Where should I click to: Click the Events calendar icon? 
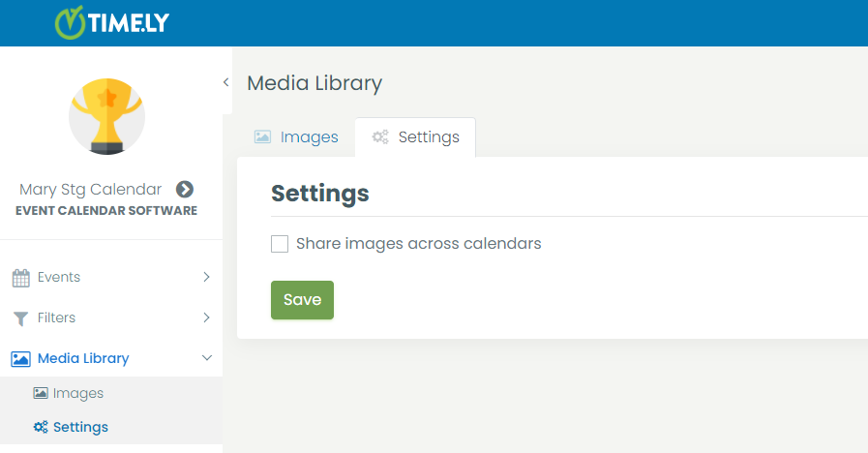tap(21, 278)
